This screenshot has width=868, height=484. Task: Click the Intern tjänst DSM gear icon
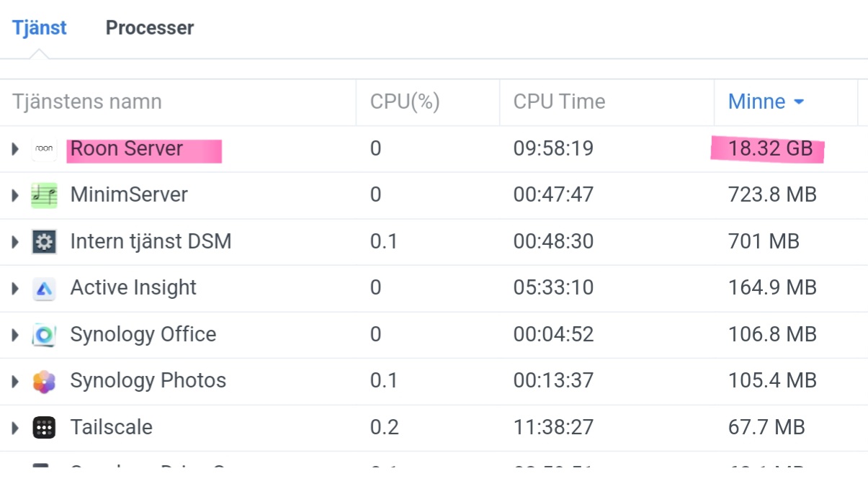[44, 242]
